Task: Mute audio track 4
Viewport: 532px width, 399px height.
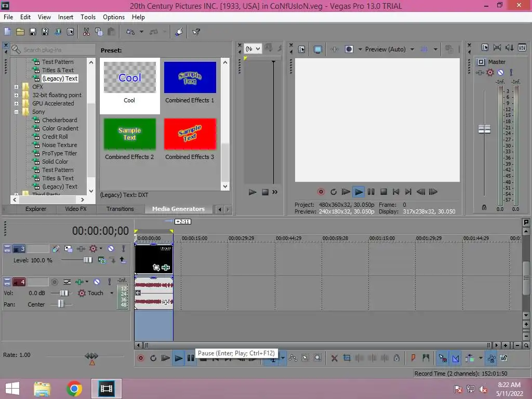Action: [97, 282]
